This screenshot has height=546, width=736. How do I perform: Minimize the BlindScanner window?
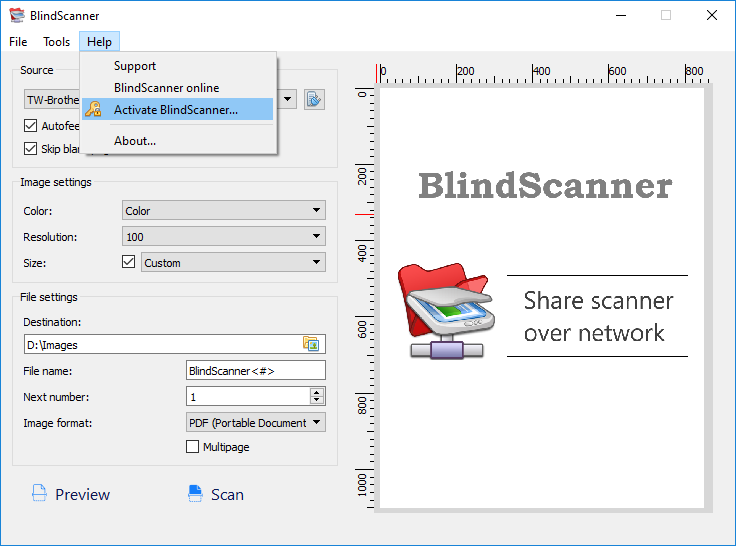[x=621, y=15]
